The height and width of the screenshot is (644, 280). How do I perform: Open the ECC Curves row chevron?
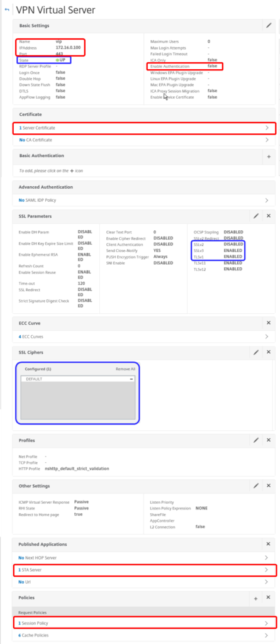pyautogui.click(x=267, y=336)
